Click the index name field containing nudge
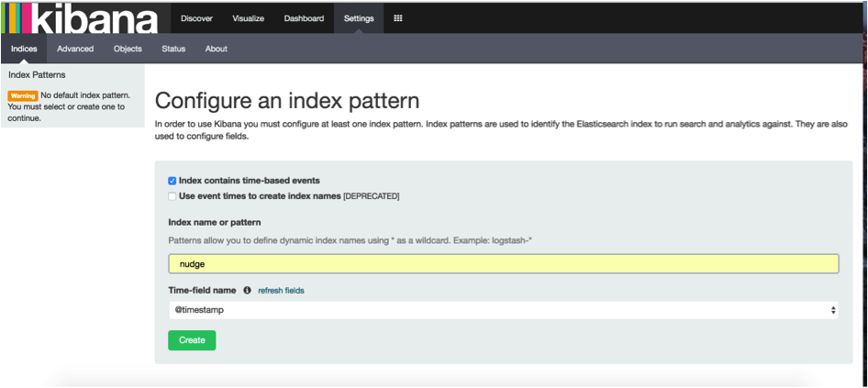The image size is (868, 388). pyautogui.click(x=503, y=264)
